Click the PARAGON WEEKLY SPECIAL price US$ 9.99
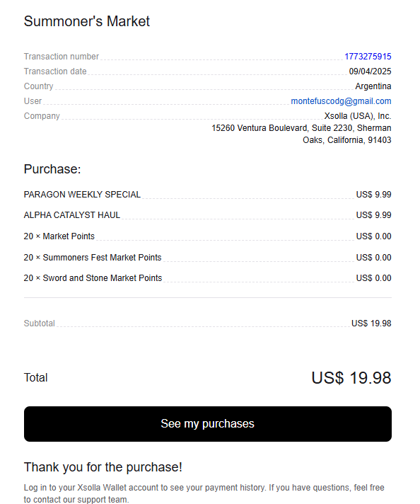 [374, 195]
